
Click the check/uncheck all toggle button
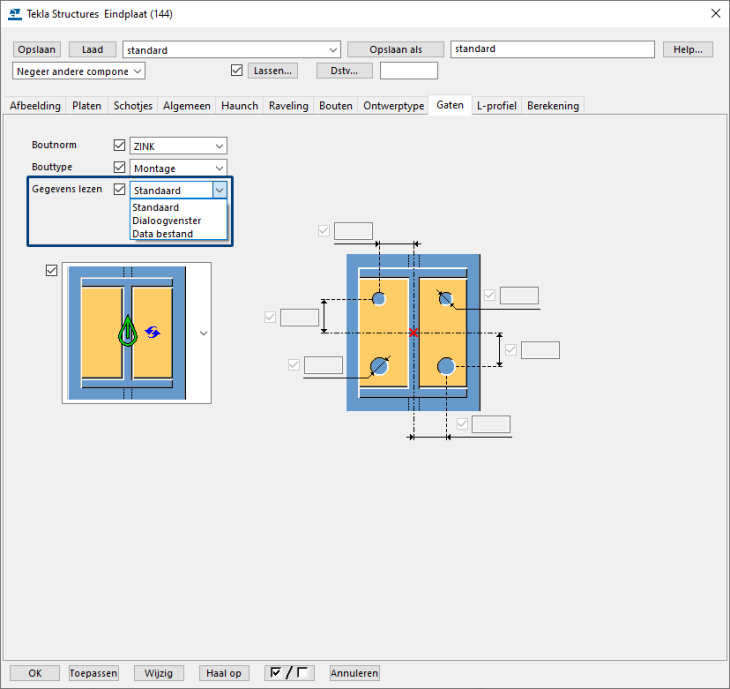(x=289, y=673)
